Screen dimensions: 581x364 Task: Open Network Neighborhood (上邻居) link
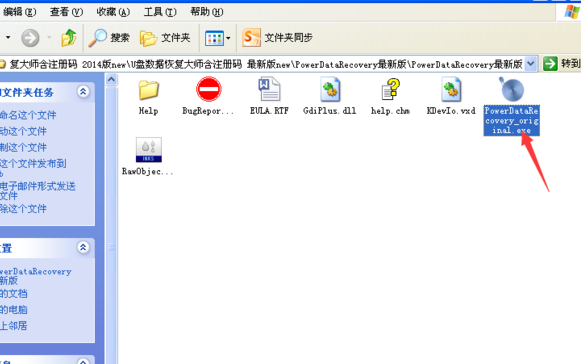coord(13,326)
